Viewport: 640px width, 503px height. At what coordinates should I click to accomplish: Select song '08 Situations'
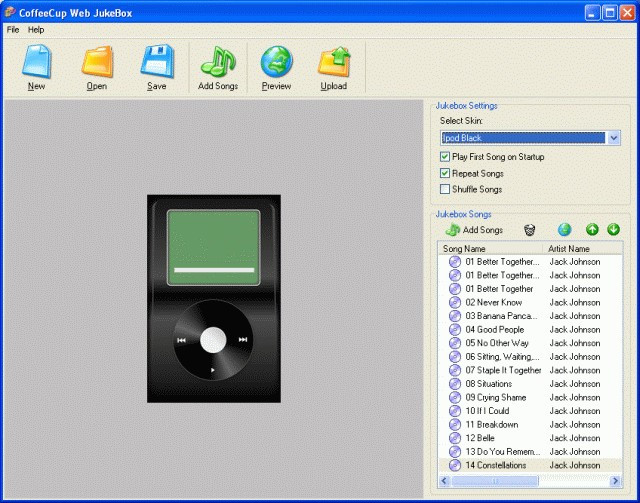pos(531,384)
